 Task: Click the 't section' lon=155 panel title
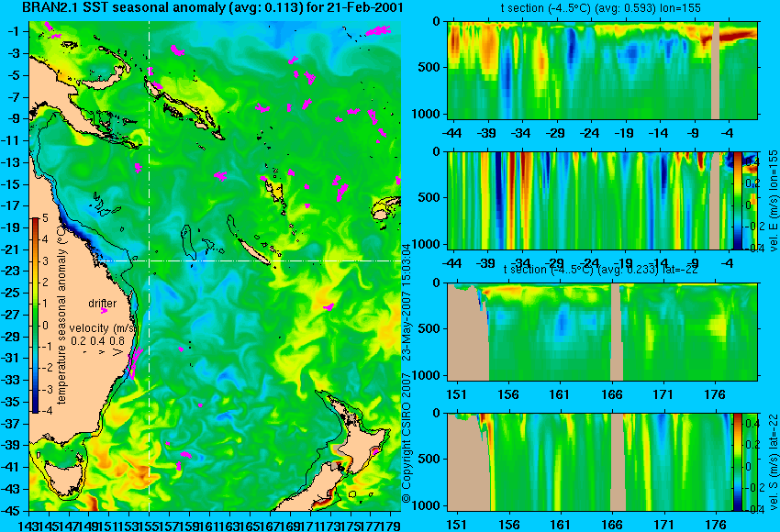pyautogui.click(x=602, y=8)
